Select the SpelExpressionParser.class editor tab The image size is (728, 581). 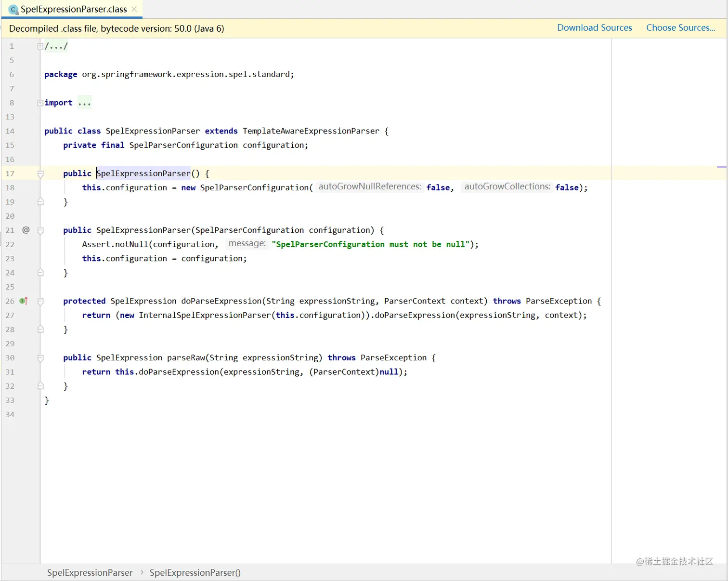(x=72, y=9)
